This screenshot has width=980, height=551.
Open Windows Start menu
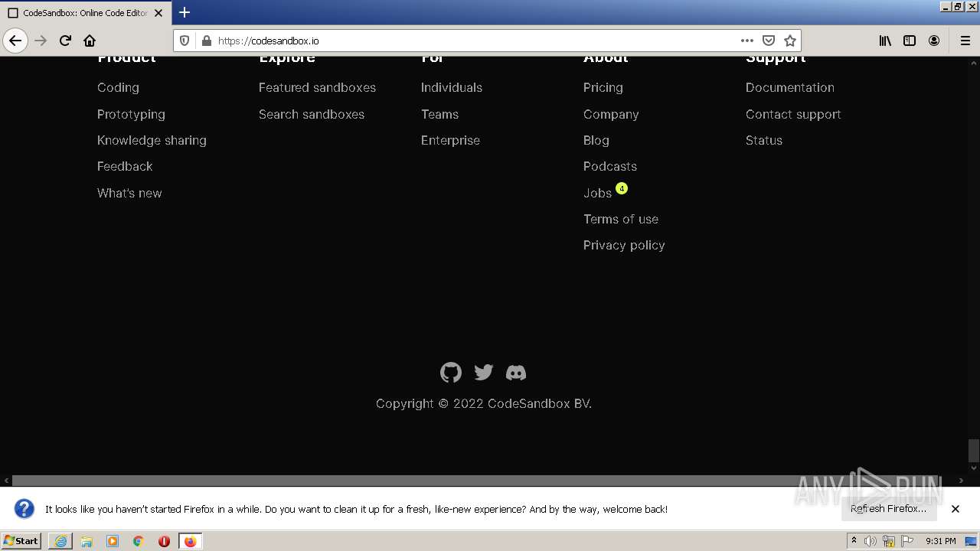[21, 540]
